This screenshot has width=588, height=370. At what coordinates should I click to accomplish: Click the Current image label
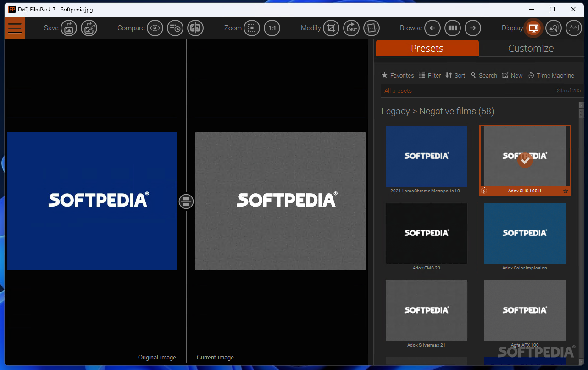point(215,357)
